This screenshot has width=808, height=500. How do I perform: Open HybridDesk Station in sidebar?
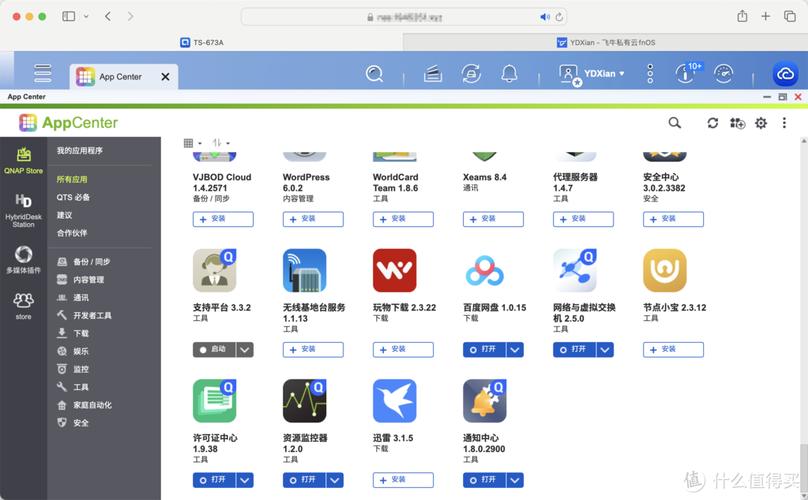[x=23, y=210]
